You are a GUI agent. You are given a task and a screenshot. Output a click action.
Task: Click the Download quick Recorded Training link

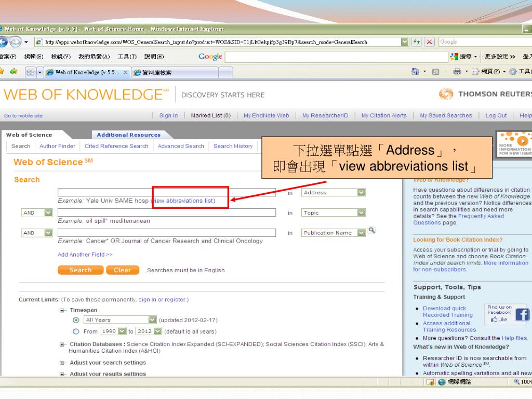(x=447, y=312)
